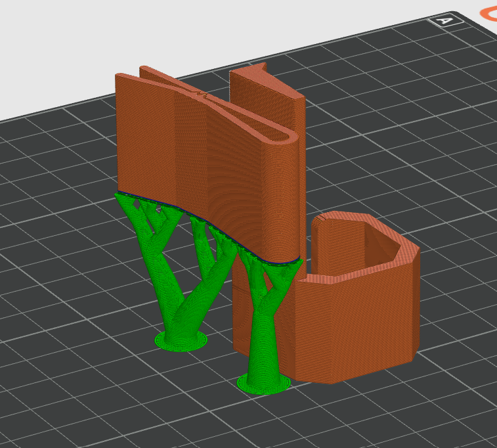This screenshot has width=497, height=448.
Task: Click the left support's circular base disc
Action: tap(181, 341)
